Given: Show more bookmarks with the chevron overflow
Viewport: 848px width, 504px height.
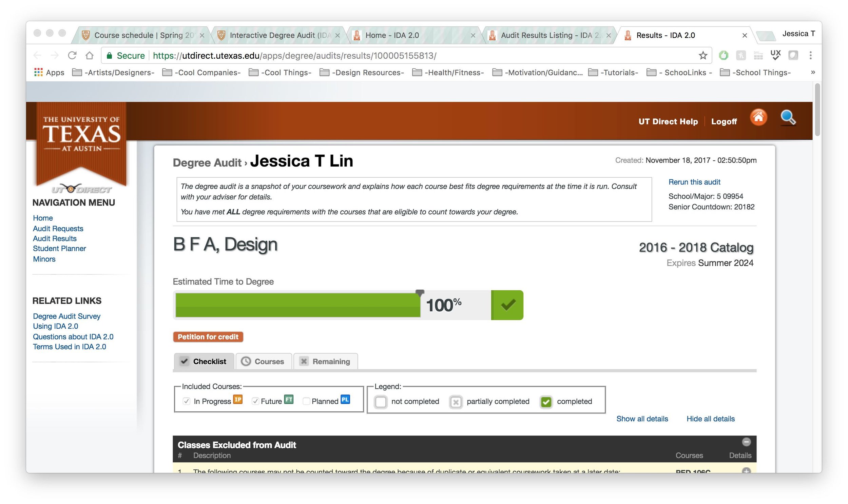Looking at the screenshot, I should (813, 72).
